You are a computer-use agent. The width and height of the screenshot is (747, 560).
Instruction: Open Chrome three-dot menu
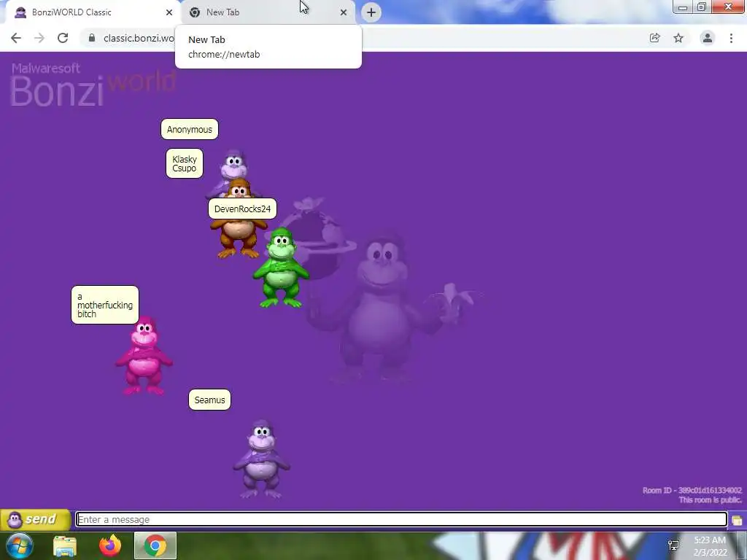(x=731, y=38)
